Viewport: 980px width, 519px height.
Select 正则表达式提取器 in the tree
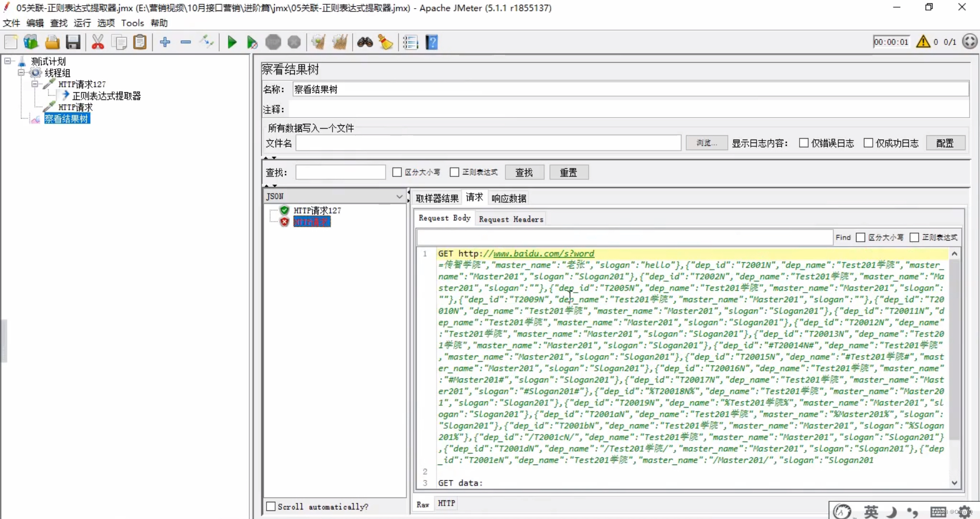pyautogui.click(x=106, y=96)
